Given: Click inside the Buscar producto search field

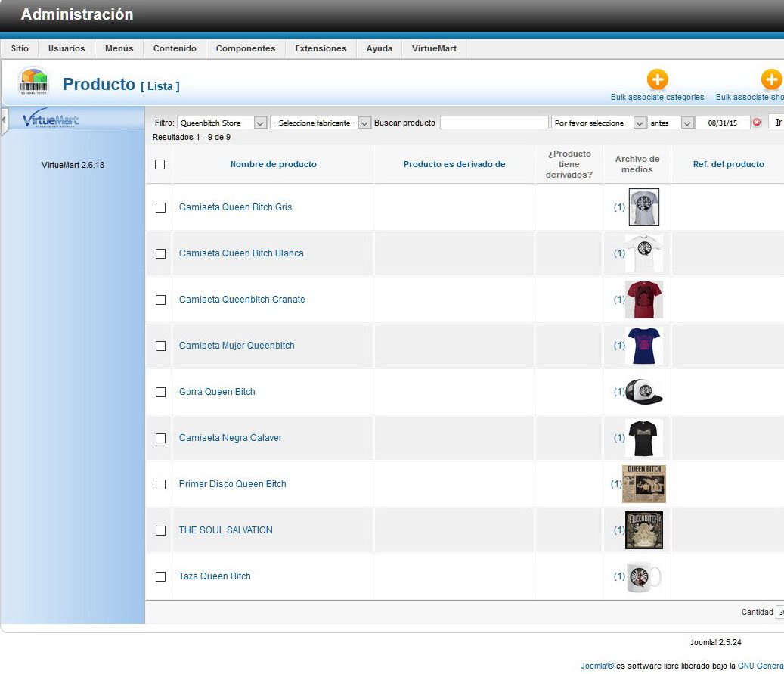Looking at the screenshot, I should 494,123.
